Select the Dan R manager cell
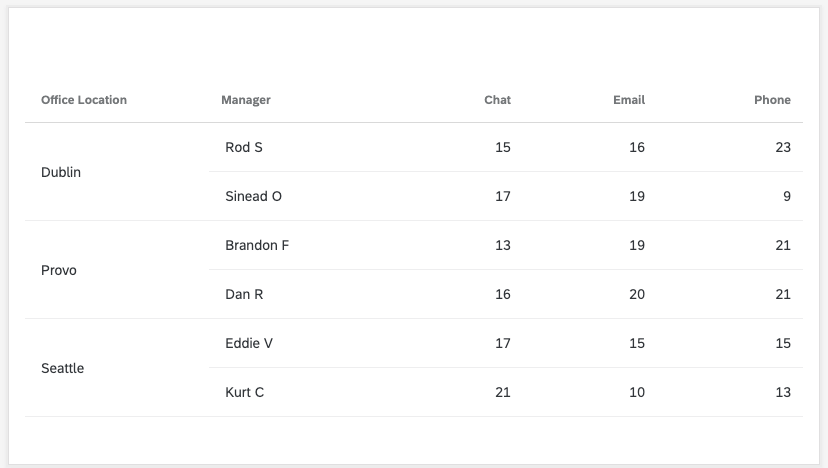This screenshot has width=828, height=468. pyautogui.click(x=244, y=294)
